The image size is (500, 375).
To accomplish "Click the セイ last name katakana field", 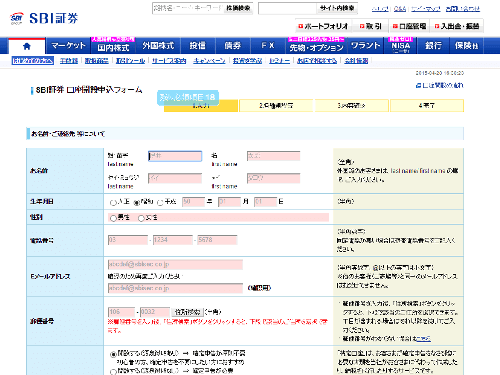I will click(x=175, y=178).
